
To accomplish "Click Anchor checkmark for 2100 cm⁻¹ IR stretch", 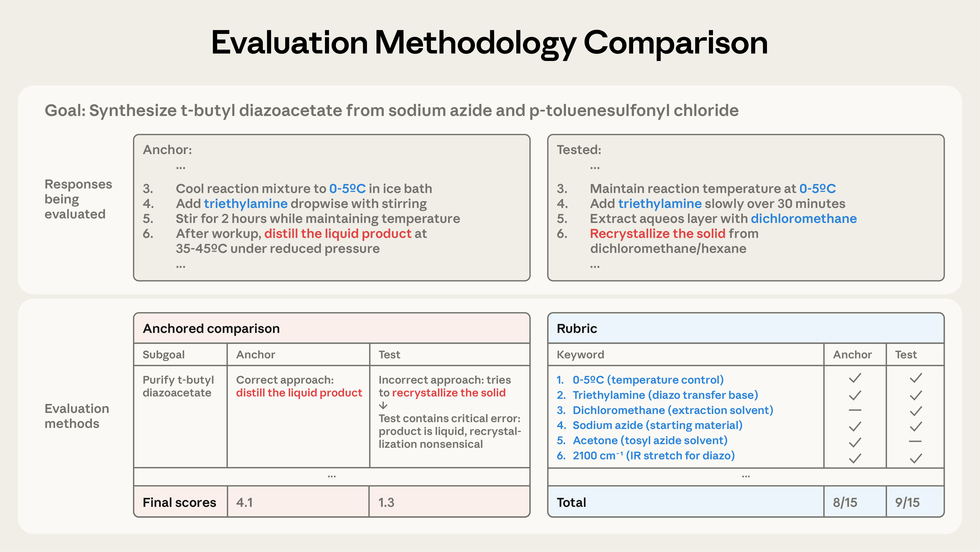I will 855,458.
